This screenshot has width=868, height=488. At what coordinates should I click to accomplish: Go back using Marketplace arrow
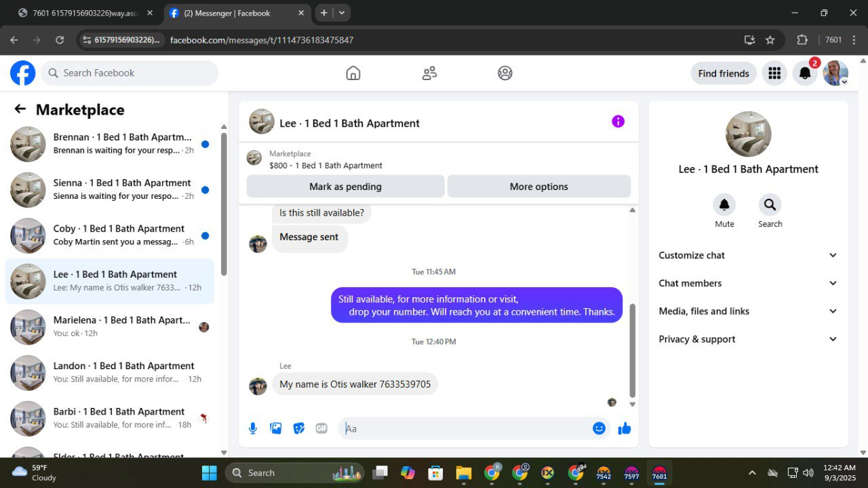20,109
